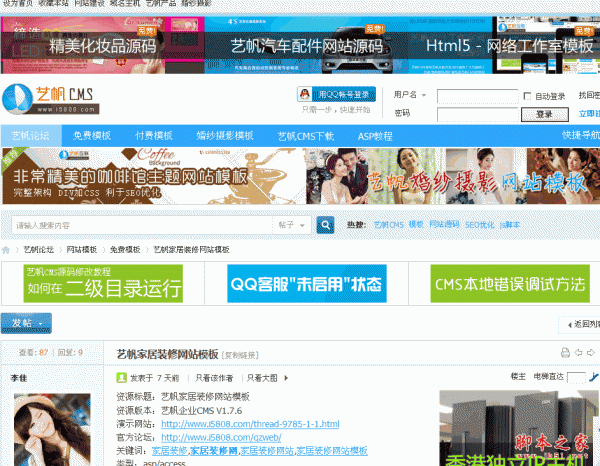Screen dimensions: 600x466
Task: Click the arrow next to 只看大图
Action: 286,378
